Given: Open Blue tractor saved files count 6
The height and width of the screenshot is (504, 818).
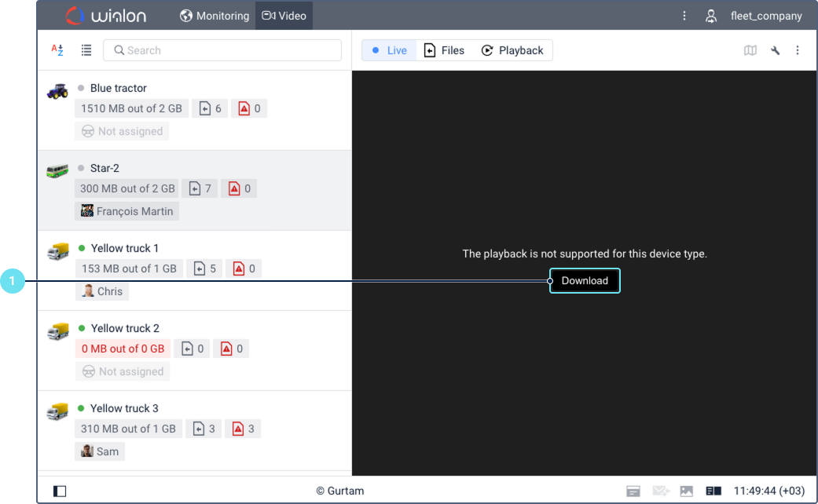Looking at the screenshot, I should pos(211,108).
